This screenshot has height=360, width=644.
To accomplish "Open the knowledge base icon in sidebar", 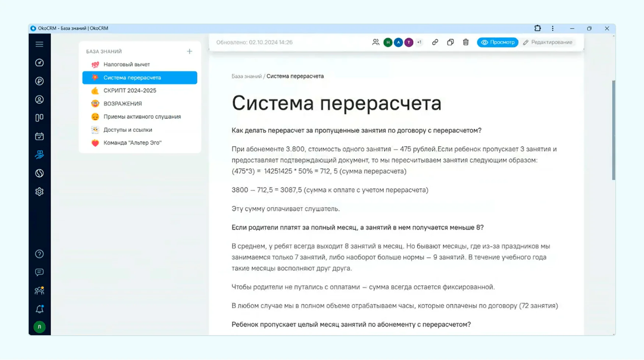I will coord(39,155).
